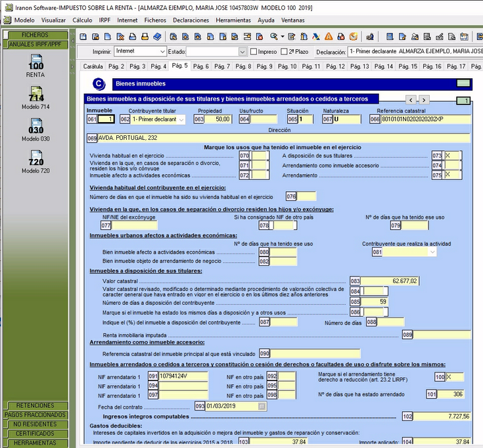The image size is (483, 448).
Task: Open the Modelo 714 icon
Action: click(35, 98)
